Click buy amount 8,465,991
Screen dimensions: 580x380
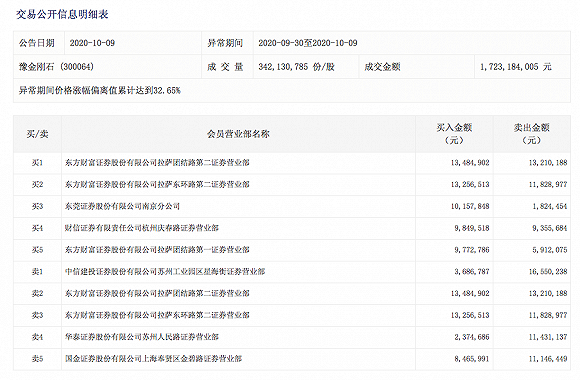coord(472,359)
